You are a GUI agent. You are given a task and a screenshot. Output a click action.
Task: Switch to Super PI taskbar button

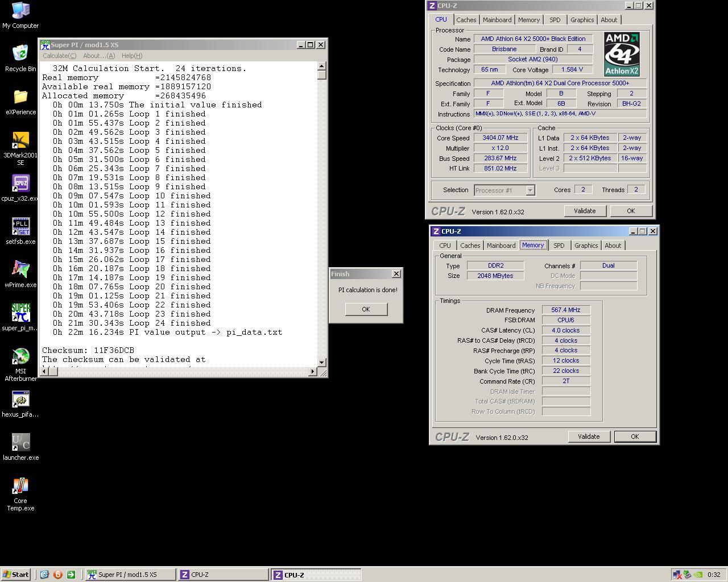pos(130,575)
